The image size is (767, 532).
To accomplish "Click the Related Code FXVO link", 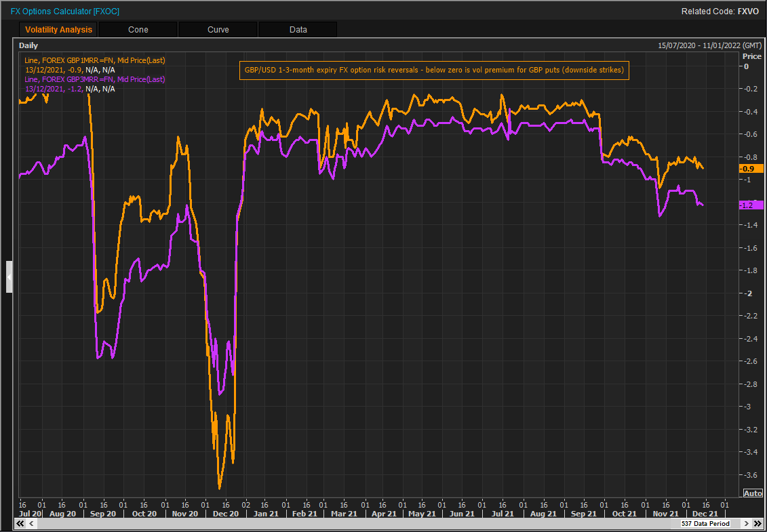I will (x=748, y=11).
